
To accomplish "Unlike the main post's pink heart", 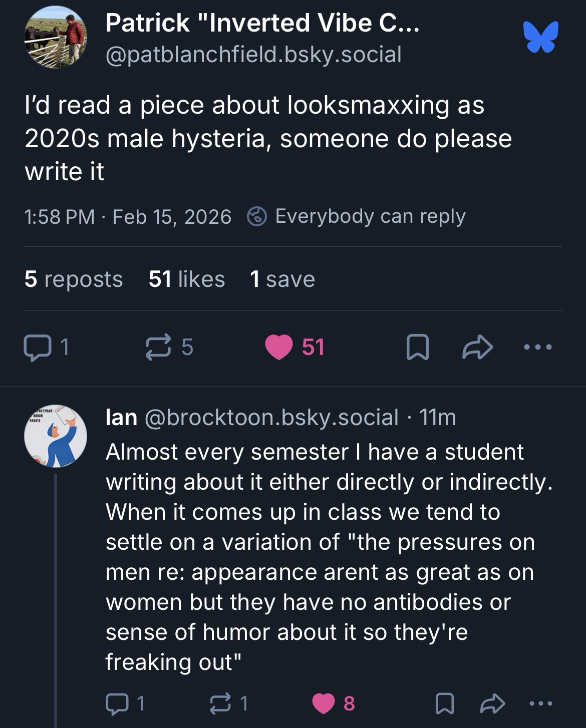I will coord(279,347).
